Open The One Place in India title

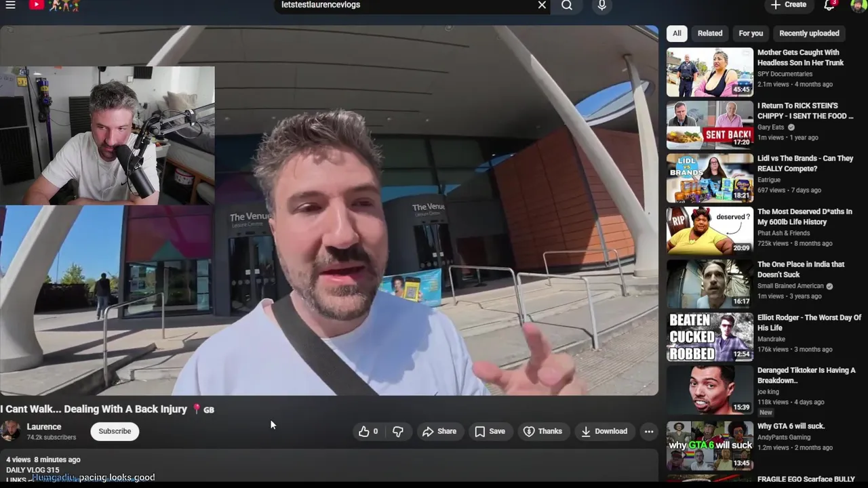(801, 269)
